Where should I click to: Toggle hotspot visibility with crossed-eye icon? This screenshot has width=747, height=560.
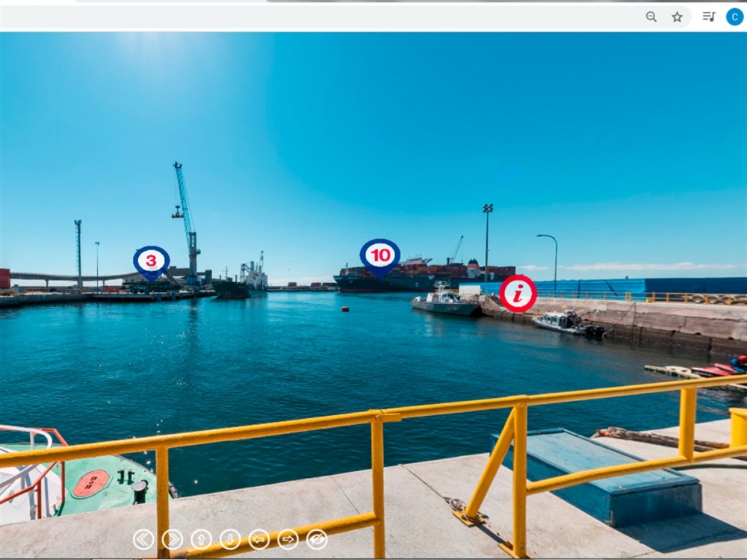[x=317, y=539]
